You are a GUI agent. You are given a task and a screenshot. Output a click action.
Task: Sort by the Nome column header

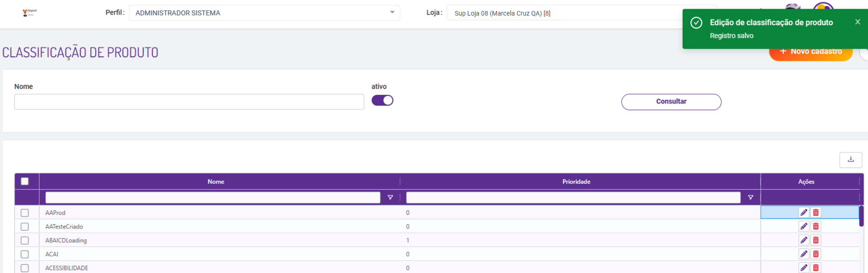216,182
